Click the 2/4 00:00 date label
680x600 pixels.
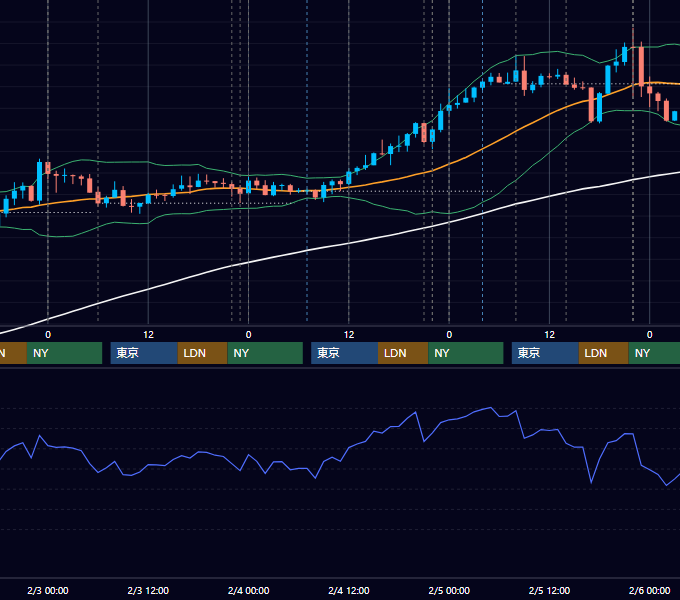pos(248,590)
